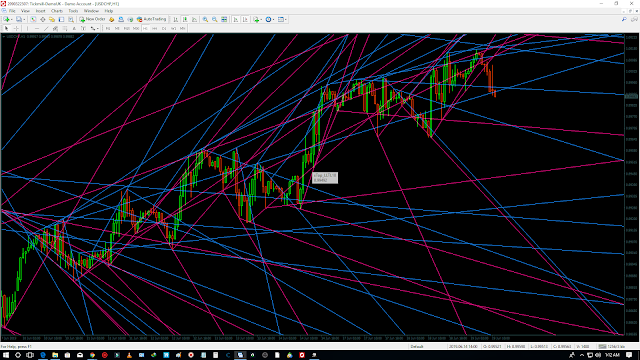Open the Market Watch window icon

click(33, 19)
